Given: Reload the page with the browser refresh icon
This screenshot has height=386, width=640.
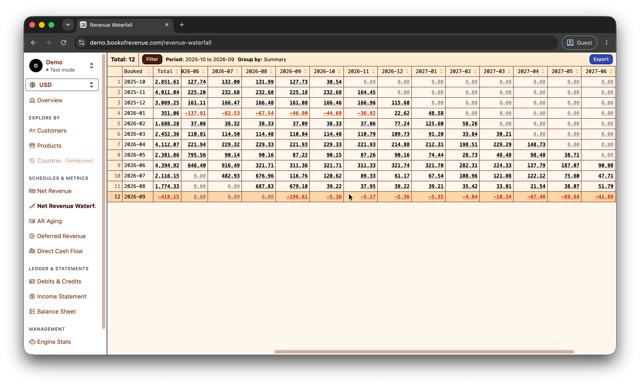Looking at the screenshot, I should coord(63,42).
